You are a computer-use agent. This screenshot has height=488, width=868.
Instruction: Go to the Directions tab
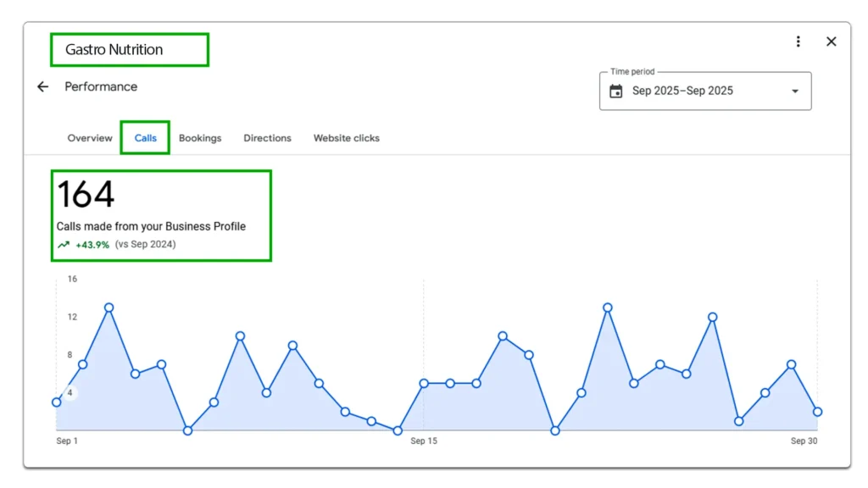267,138
